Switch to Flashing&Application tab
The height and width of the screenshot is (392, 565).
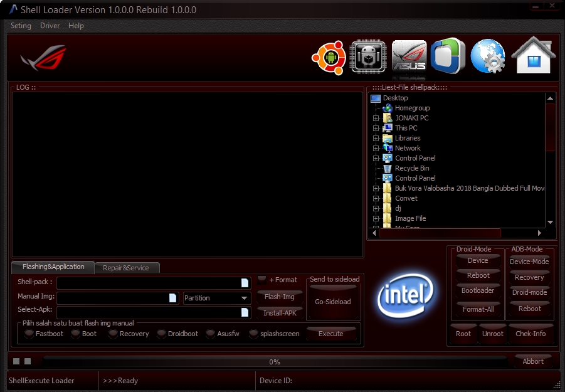pos(53,267)
